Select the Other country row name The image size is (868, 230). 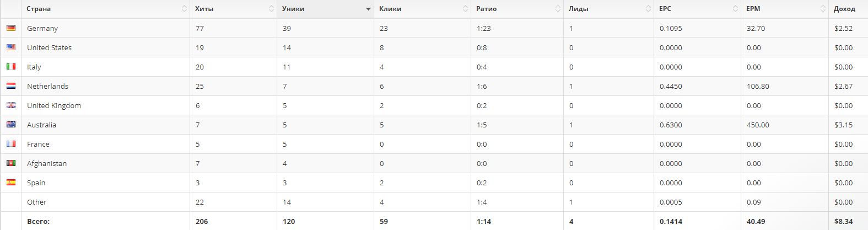37,202
